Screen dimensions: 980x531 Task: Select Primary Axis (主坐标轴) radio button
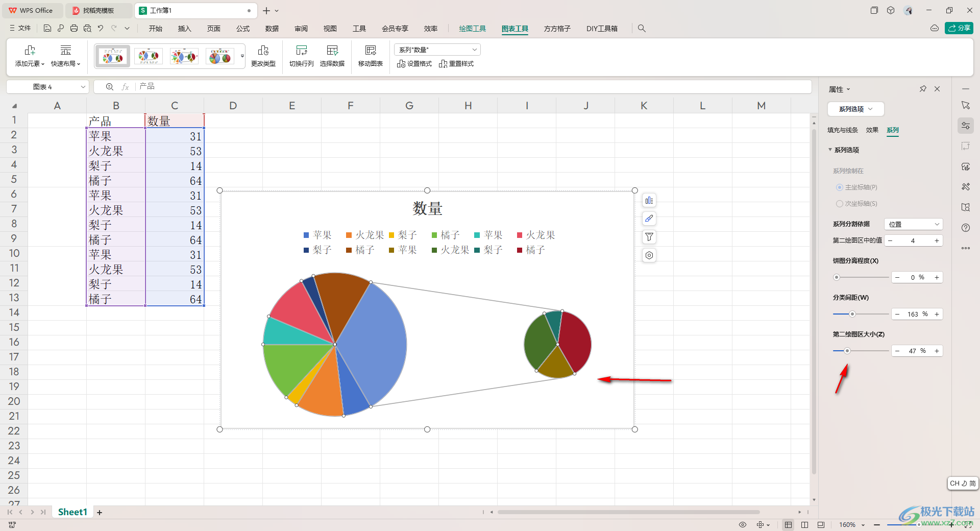click(x=839, y=187)
